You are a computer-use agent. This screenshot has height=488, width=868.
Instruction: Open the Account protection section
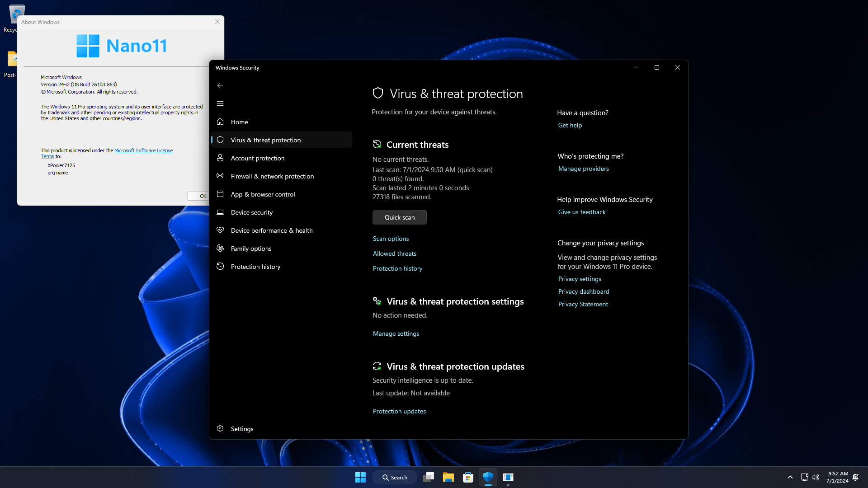[x=257, y=158]
